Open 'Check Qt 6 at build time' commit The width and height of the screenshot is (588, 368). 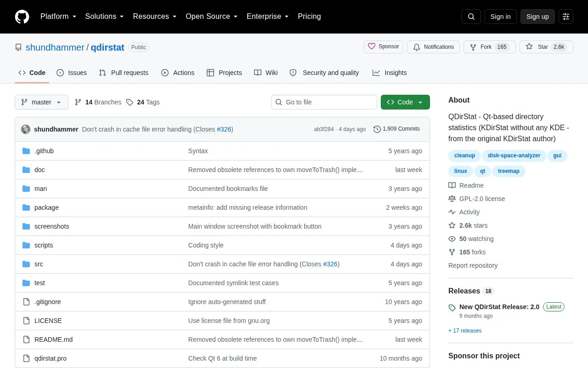tap(222, 358)
